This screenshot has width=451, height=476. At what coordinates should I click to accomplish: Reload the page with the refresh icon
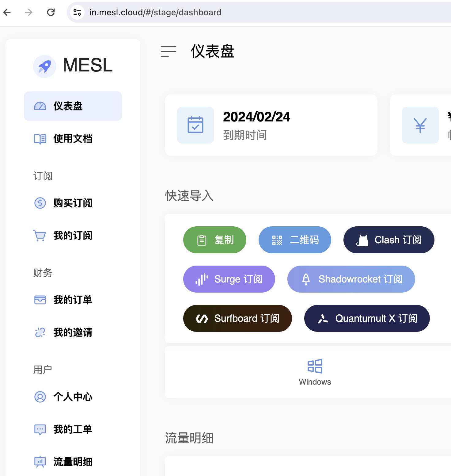pyautogui.click(x=51, y=12)
